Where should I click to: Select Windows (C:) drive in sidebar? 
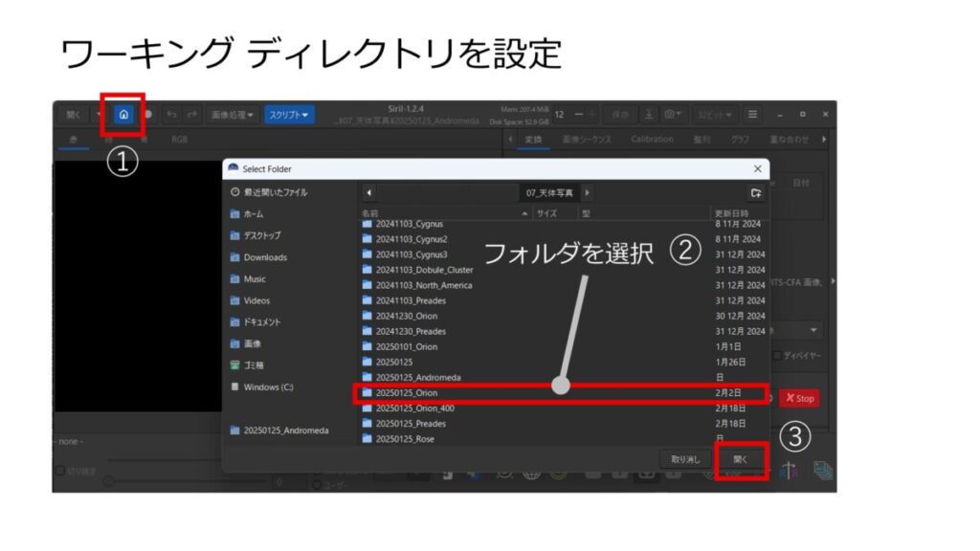261,387
